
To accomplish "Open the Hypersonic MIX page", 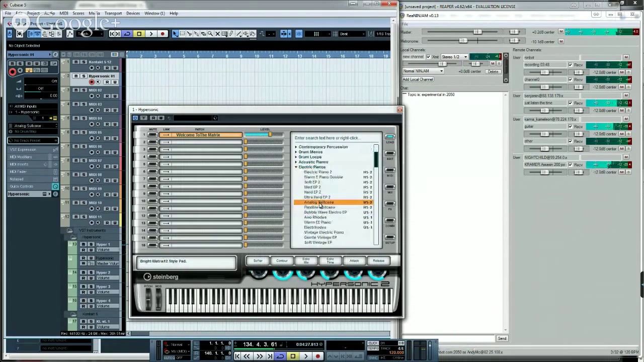I will [x=390, y=187].
